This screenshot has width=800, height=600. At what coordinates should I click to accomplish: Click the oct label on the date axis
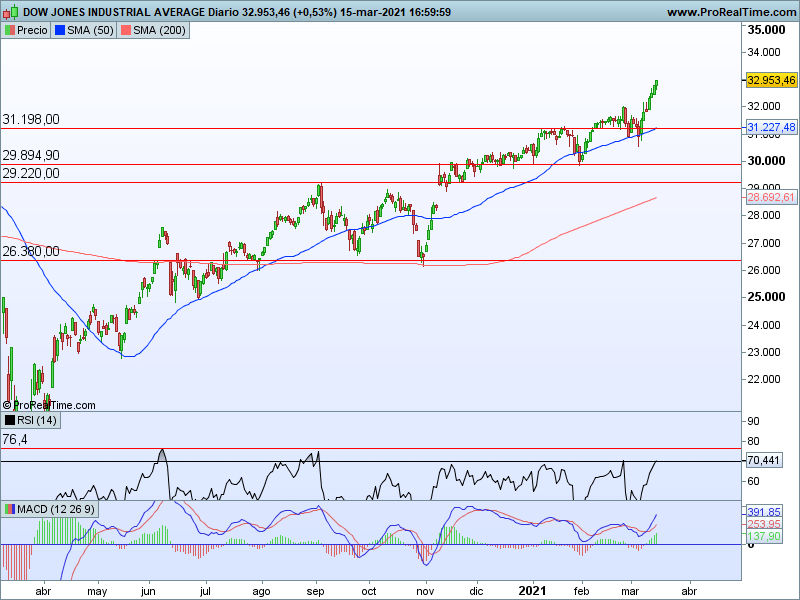(x=368, y=592)
